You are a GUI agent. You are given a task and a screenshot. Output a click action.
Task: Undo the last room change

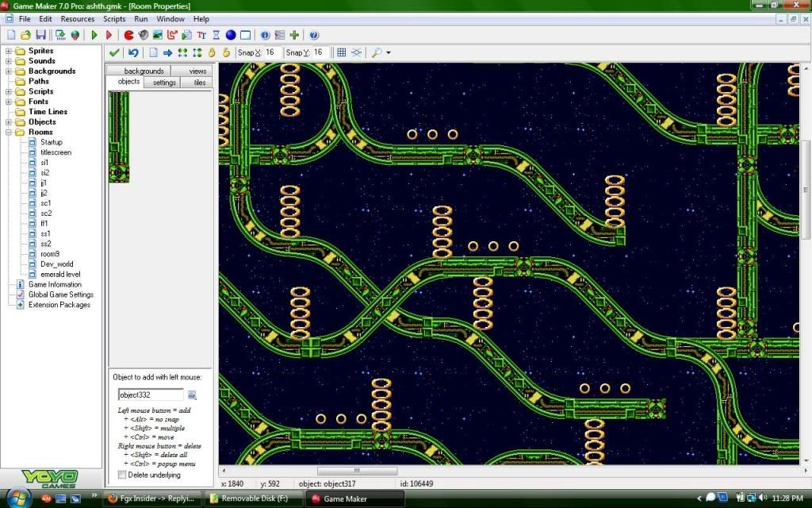pos(134,52)
